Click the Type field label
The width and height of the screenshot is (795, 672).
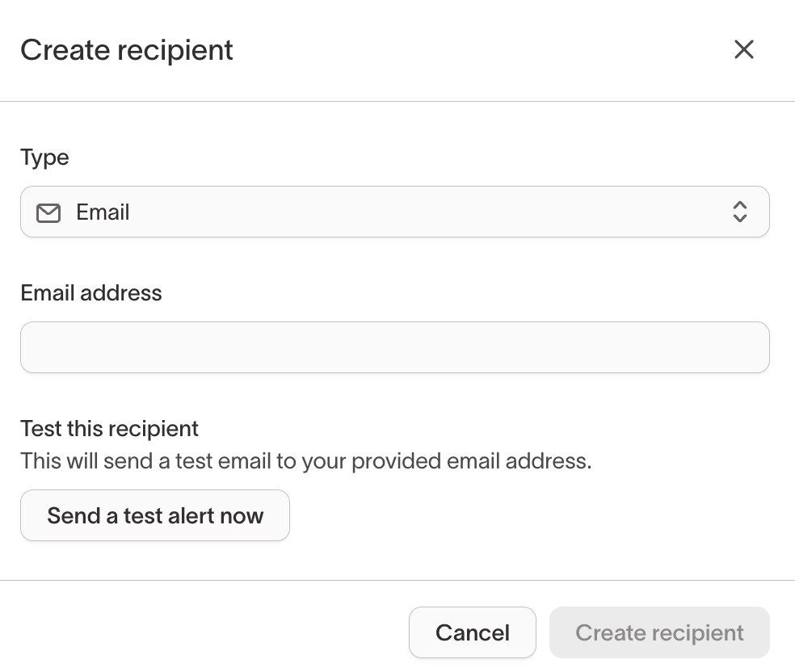pos(44,157)
